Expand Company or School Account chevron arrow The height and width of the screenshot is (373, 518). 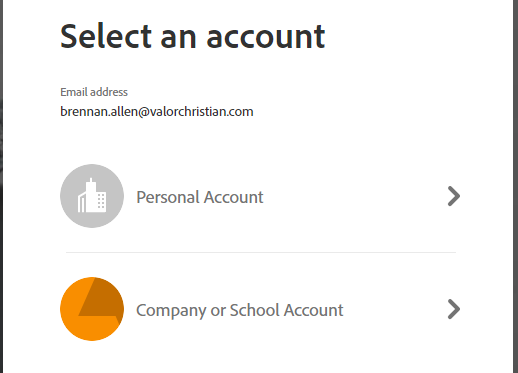click(x=454, y=309)
